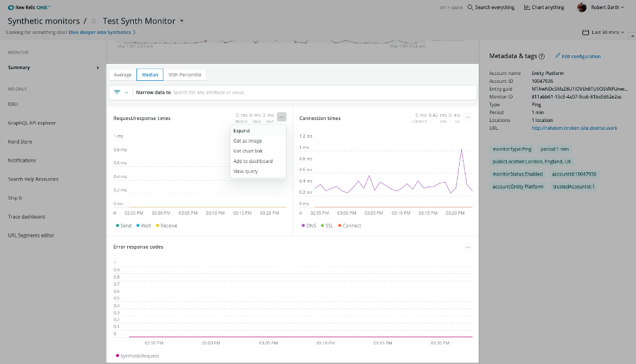Switch to the 95th Percentile tab
Viewport: 636px width, 364px height.
185,75
